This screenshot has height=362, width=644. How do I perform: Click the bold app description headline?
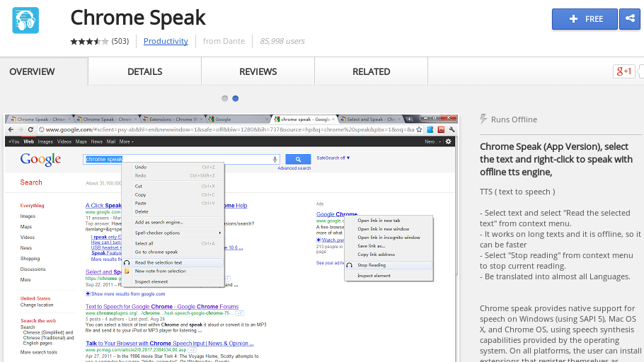click(x=556, y=159)
